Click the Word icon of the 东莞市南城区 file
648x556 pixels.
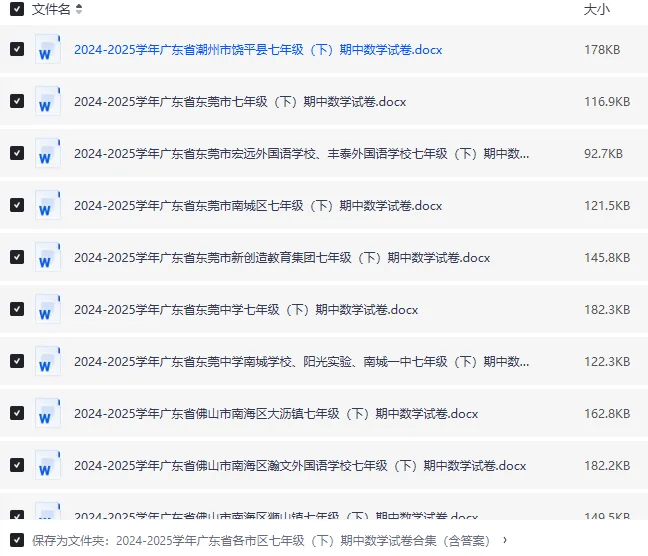coord(48,205)
